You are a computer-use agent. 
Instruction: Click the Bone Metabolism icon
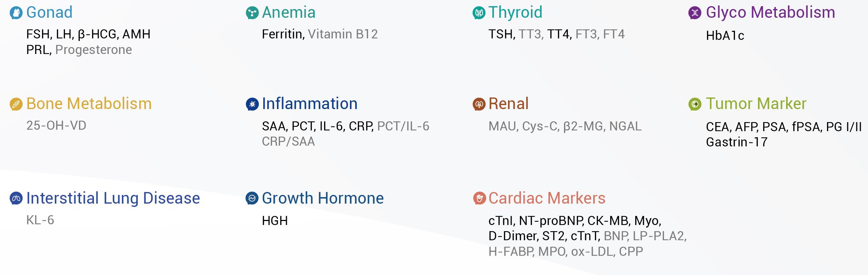(16, 104)
